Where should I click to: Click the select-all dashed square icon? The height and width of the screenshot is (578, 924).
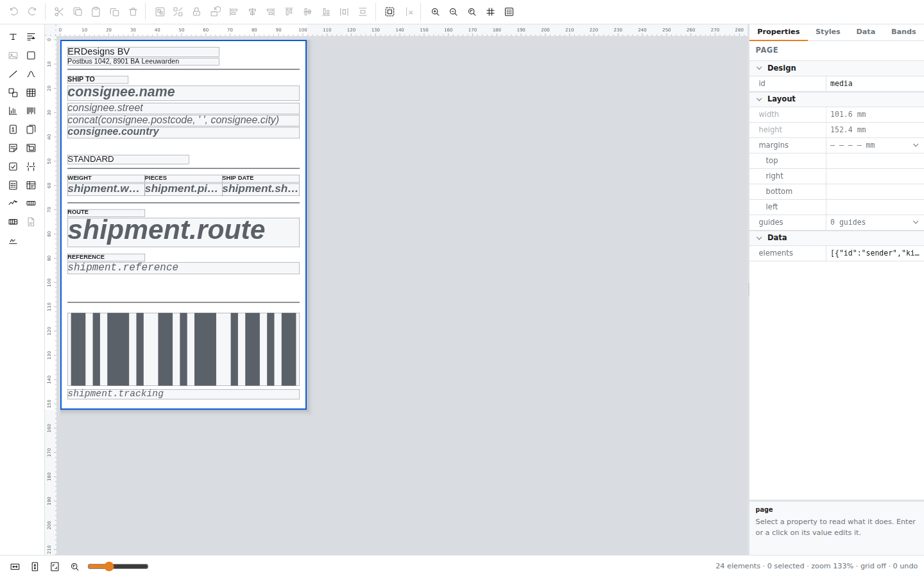(389, 12)
